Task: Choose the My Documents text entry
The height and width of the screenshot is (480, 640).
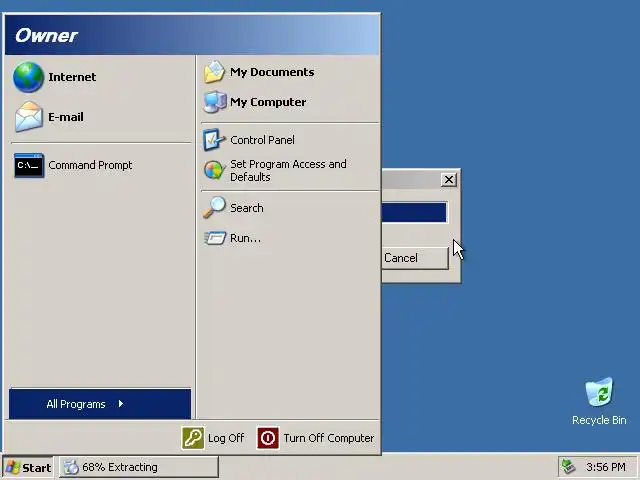Action: point(272,72)
